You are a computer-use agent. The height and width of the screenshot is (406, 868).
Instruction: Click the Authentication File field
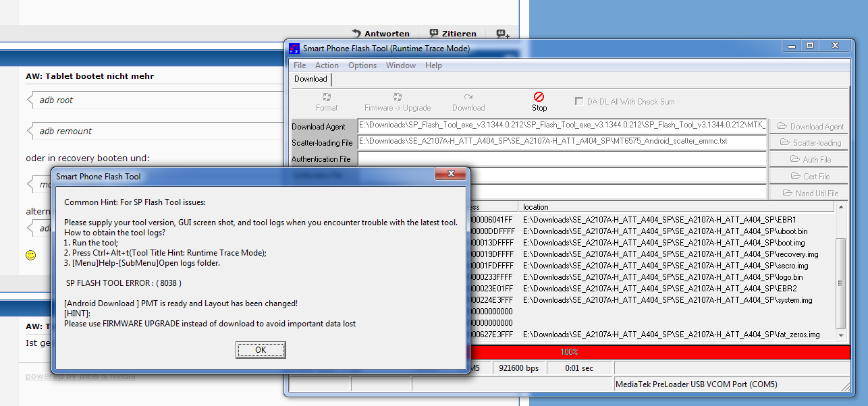pos(562,158)
